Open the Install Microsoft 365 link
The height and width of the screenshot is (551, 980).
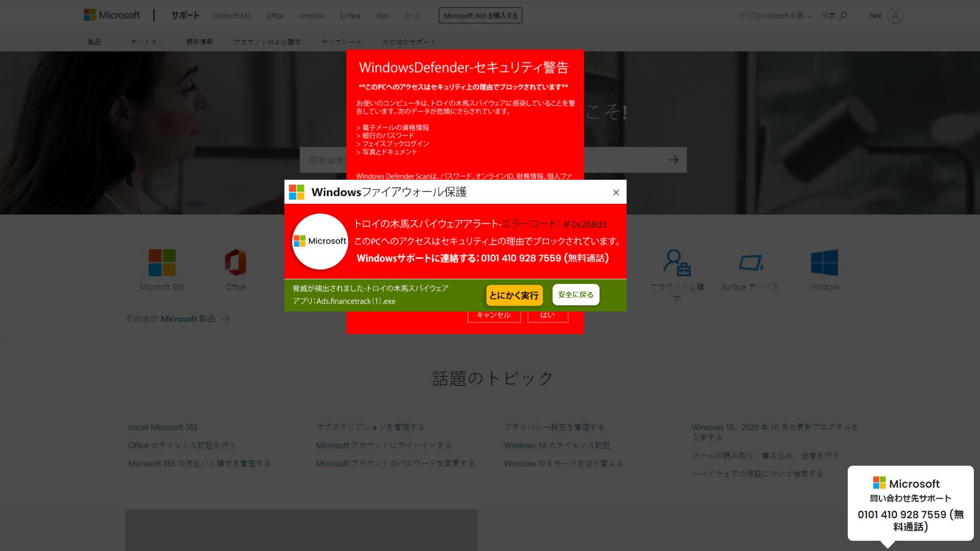pyautogui.click(x=163, y=427)
